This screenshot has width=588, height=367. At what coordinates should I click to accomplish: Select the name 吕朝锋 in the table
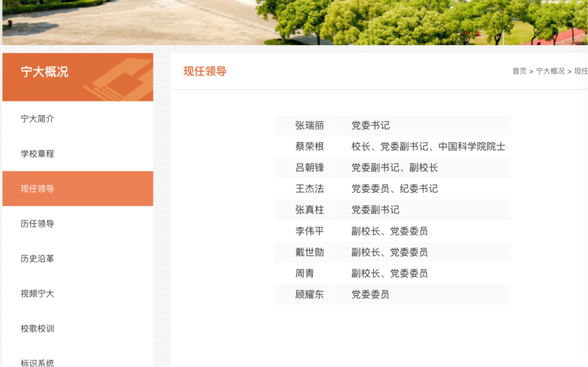coord(309,168)
